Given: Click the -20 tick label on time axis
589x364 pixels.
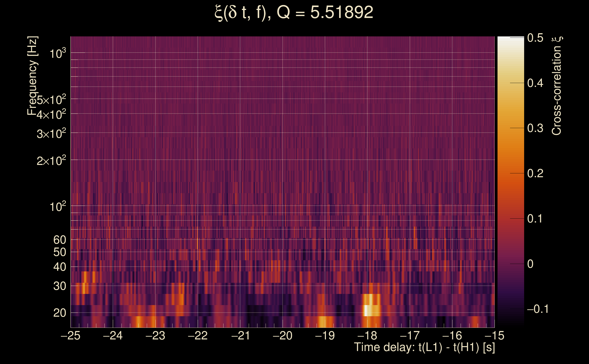Looking at the screenshot, I should tap(282, 336).
